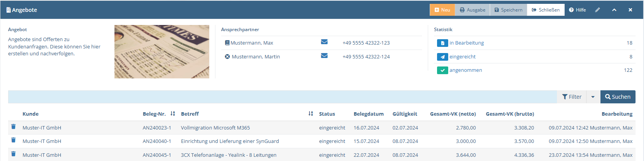Open the Muster-IT GmbH link in first row
Image resolution: width=644 pixels, height=161 pixels.
[x=42, y=128]
